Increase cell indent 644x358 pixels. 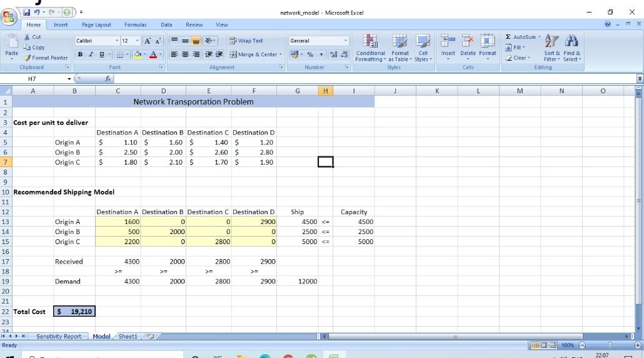tap(219, 54)
